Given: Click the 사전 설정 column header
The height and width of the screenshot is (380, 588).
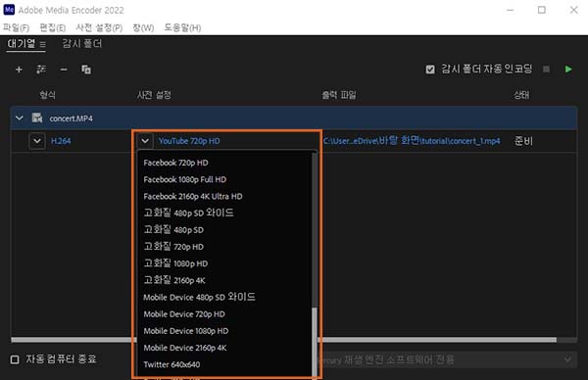Looking at the screenshot, I should click(154, 95).
